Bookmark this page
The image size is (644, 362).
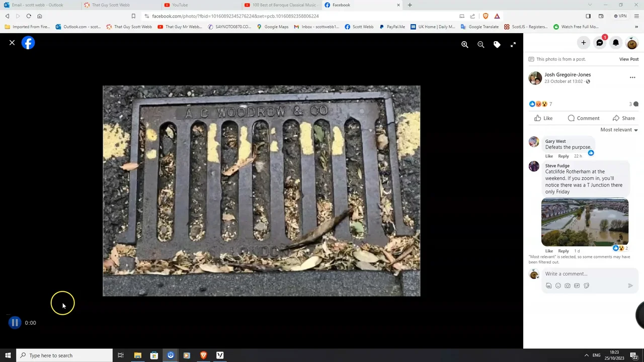click(x=133, y=16)
